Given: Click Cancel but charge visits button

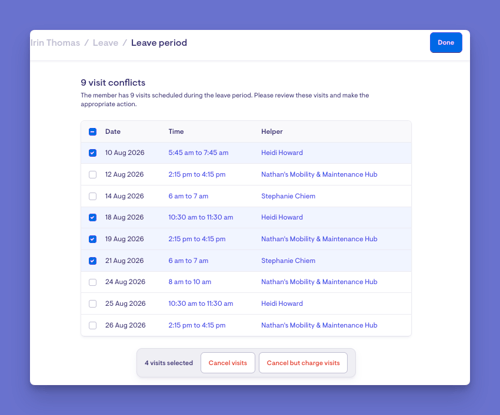Looking at the screenshot, I should tap(303, 363).
